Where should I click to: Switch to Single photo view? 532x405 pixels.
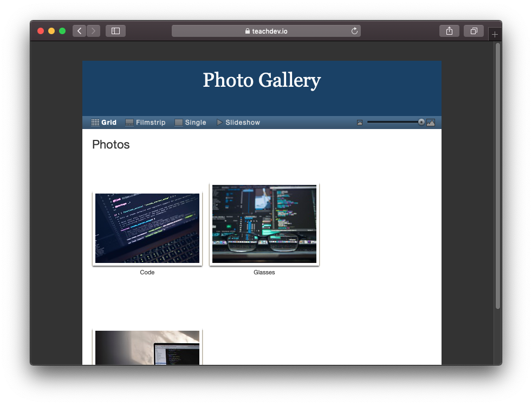tap(190, 123)
